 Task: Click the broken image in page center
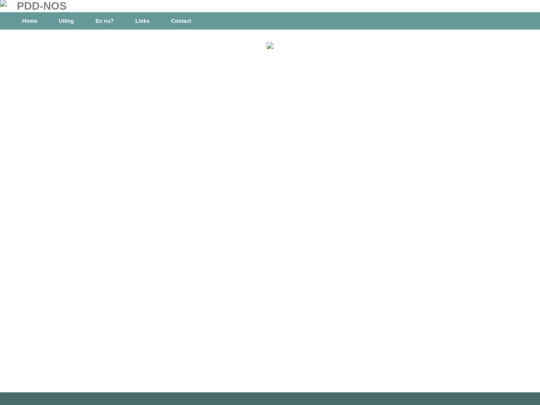coord(270,45)
